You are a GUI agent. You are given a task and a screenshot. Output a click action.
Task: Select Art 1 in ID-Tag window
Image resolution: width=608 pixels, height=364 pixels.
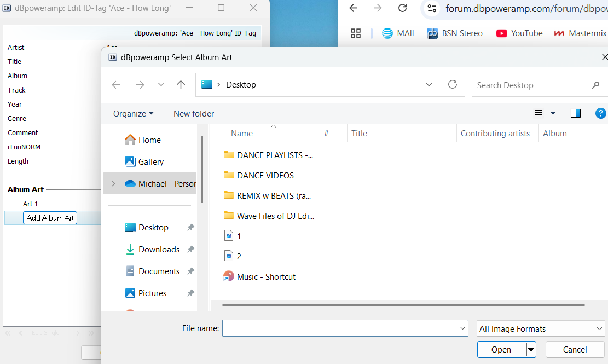coord(30,204)
